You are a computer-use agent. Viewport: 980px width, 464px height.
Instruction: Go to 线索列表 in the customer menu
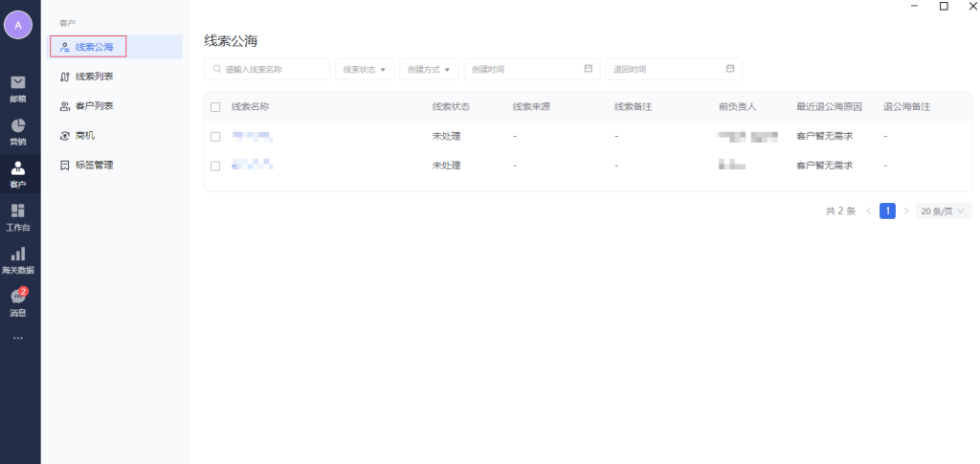click(x=94, y=77)
